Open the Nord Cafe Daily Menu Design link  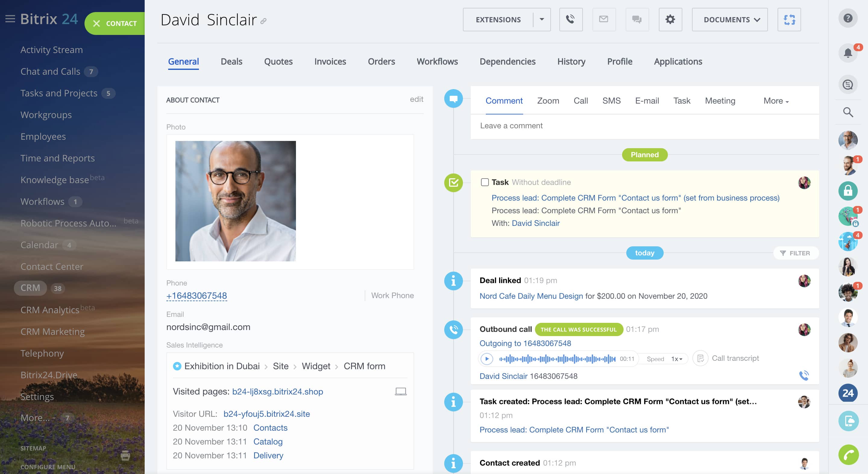click(x=531, y=296)
